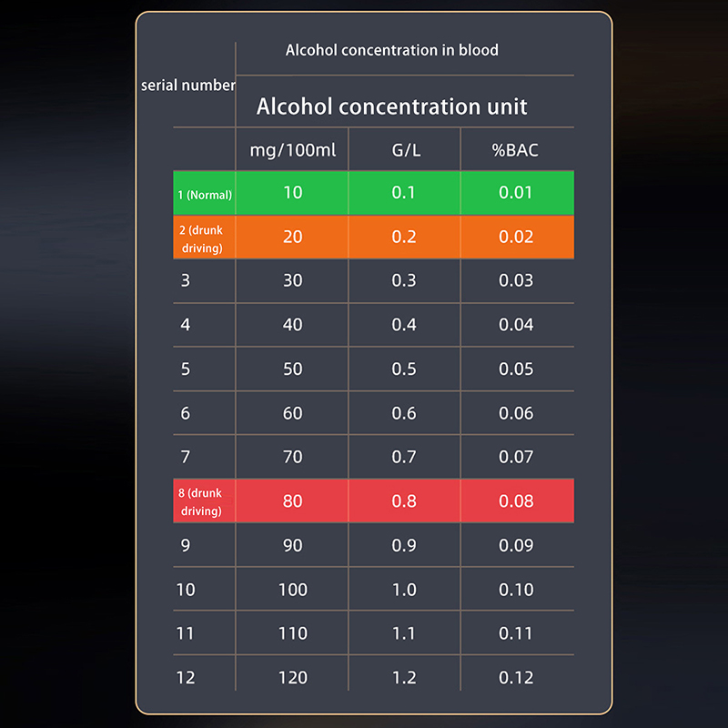Image resolution: width=728 pixels, height=728 pixels.
Task: Click the green cell showing 0.01
Action: point(516,193)
